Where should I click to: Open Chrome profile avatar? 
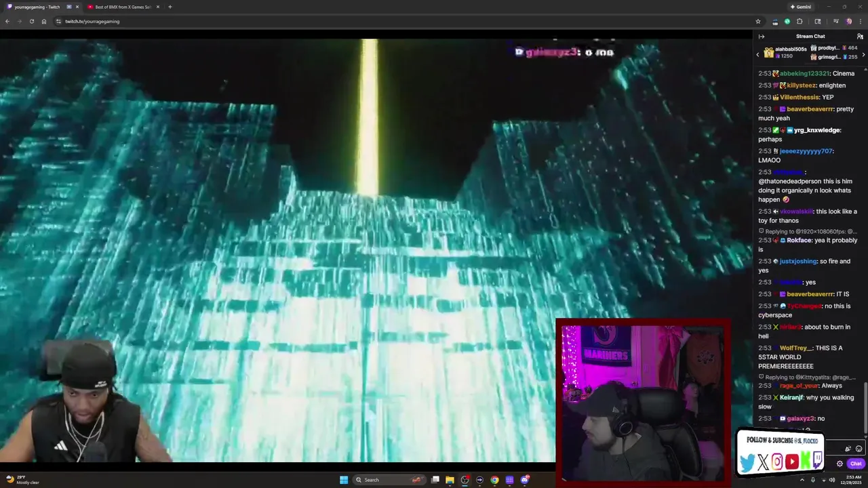click(x=848, y=21)
